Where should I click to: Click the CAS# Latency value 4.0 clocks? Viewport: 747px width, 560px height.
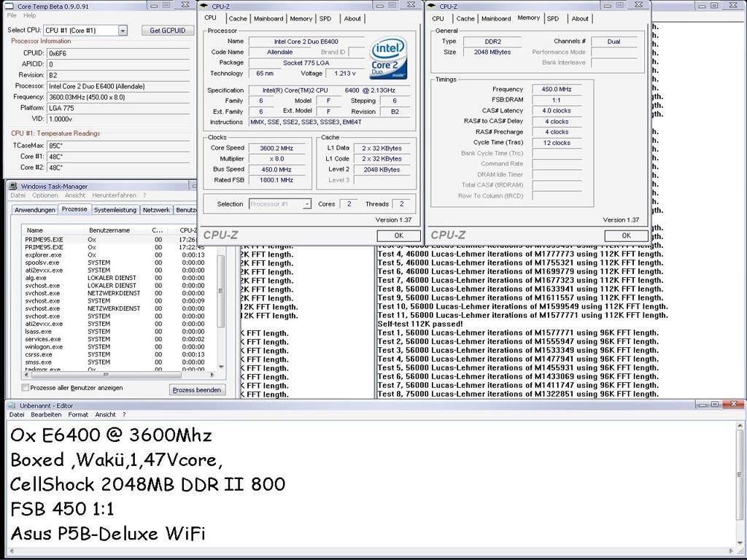pyautogui.click(x=557, y=111)
